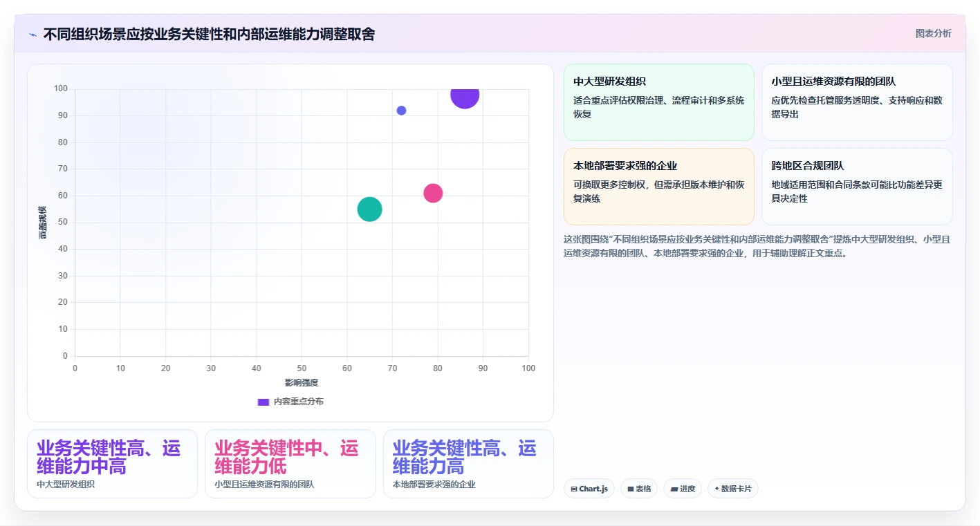
Task: Click the text 应优先检查托管服务透明度、支持响应和数据导出
Action: (857, 107)
